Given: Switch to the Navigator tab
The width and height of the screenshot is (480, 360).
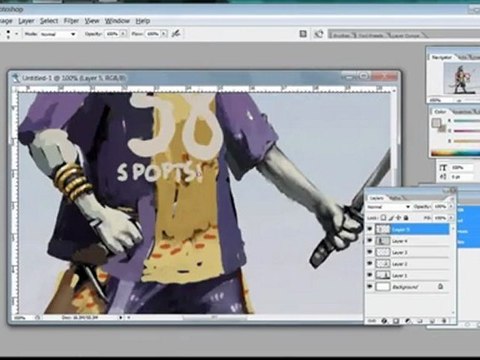Looking at the screenshot, I should pyautogui.click(x=441, y=57).
